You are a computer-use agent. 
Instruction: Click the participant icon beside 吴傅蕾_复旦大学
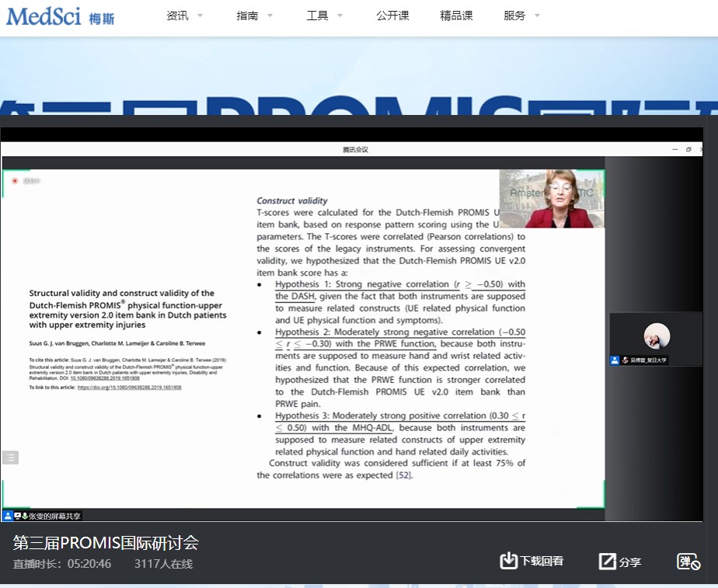(615, 360)
